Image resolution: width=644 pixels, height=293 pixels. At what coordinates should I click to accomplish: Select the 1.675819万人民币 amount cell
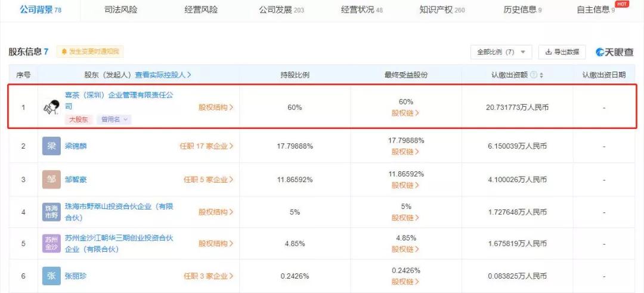[518, 243]
